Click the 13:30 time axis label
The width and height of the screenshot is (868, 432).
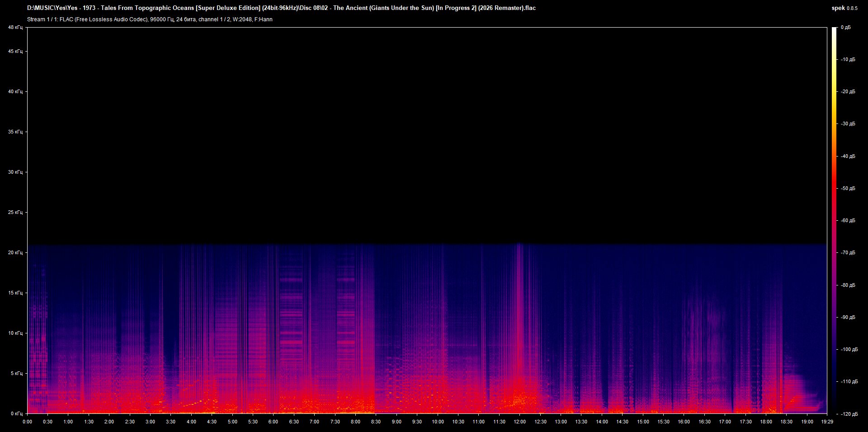point(581,422)
